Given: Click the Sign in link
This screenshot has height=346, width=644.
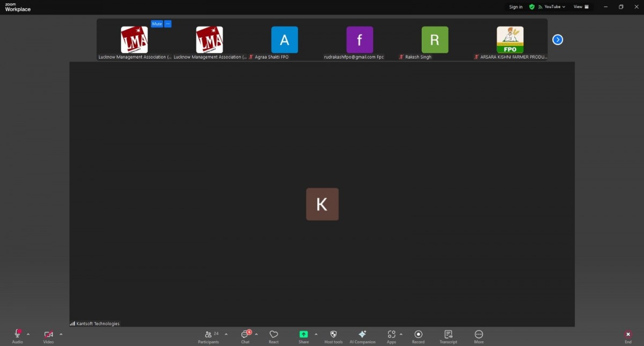Looking at the screenshot, I should pyautogui.click(x=516, y=7).
